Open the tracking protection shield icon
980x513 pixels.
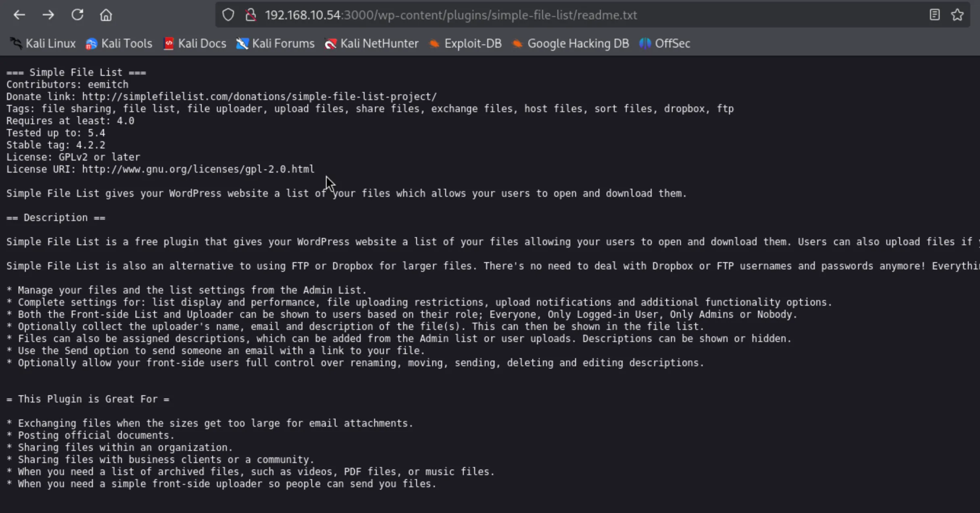click(228, 15)
